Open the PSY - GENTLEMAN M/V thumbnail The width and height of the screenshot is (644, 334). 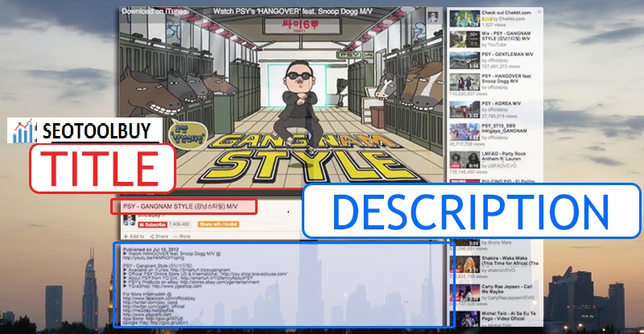coord(464,60)
